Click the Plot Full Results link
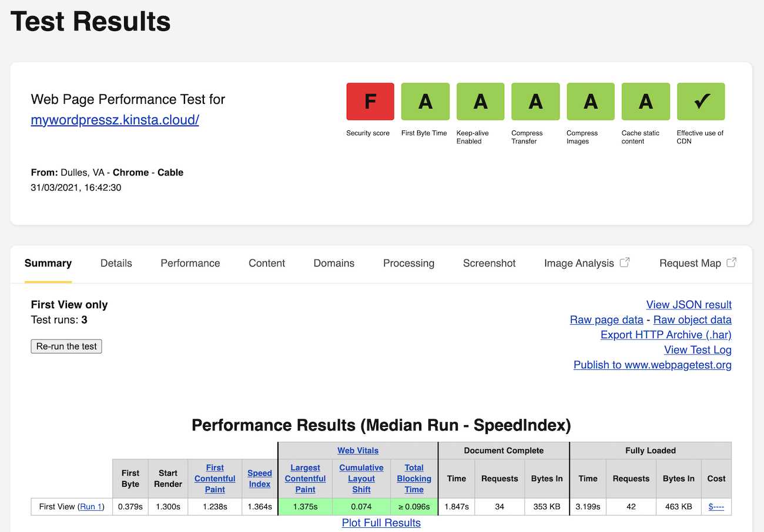The height and width of the screenshot is (532, 764). pyautogui.click(x=381, y=523)
